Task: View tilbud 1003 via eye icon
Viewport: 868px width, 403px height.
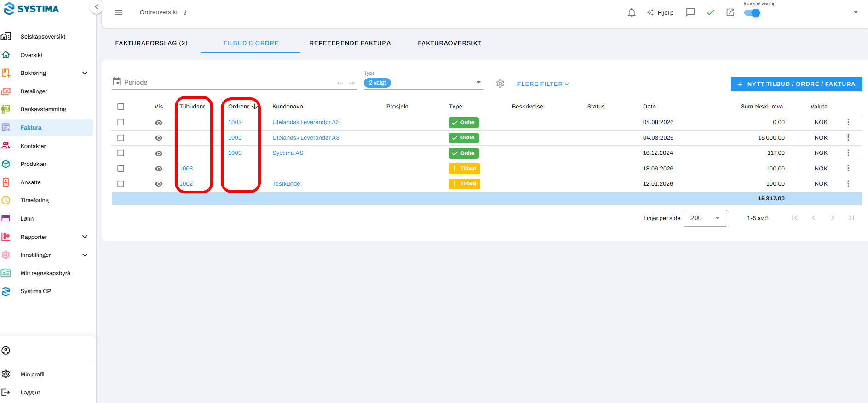Action: [159, 169]
